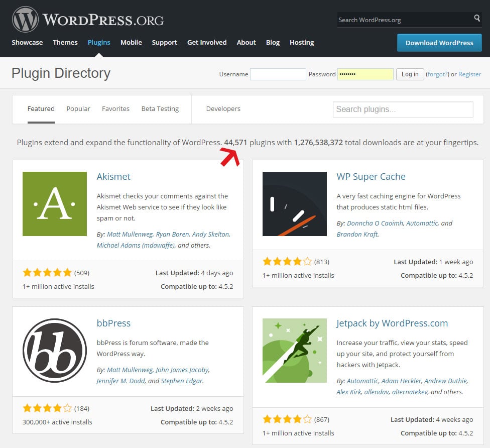This screenshot has height=448, width=490.
Task: Open the WP Super Cache plugin icon
Action: pos(295,204)
